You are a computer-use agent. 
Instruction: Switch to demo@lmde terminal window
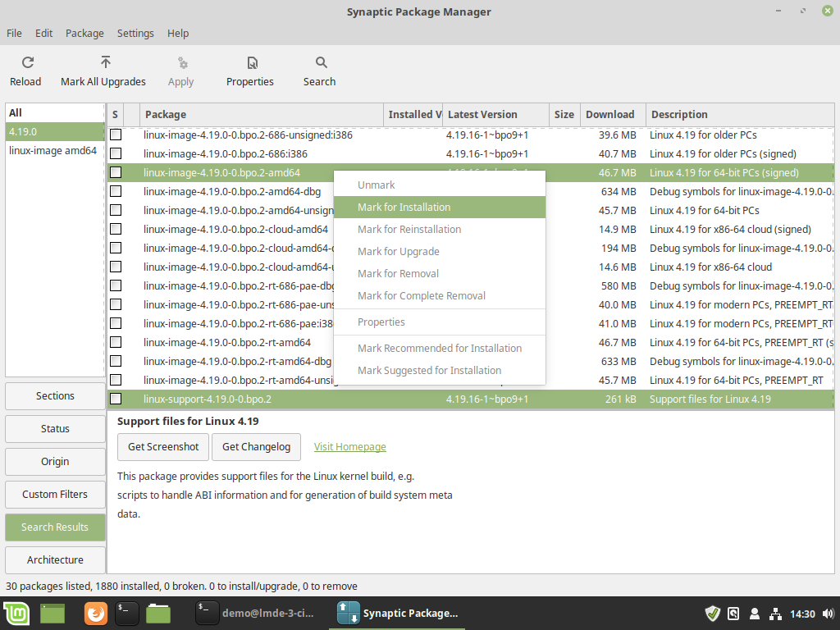tap(256, 614)
